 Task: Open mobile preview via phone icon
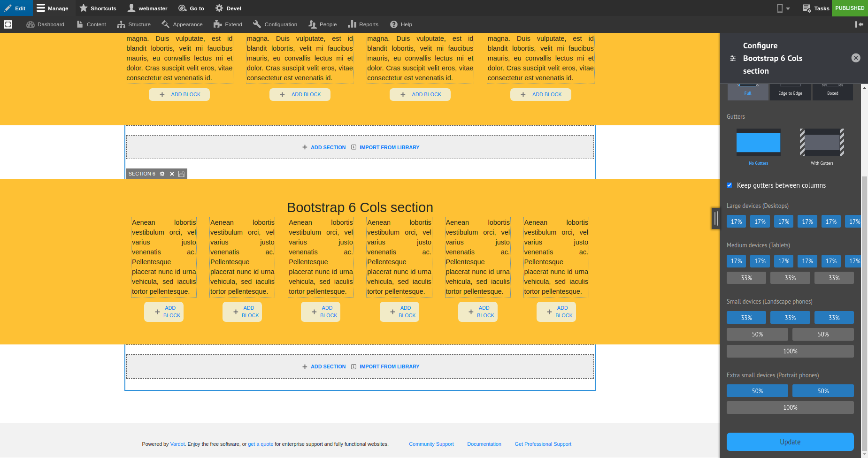779,8
